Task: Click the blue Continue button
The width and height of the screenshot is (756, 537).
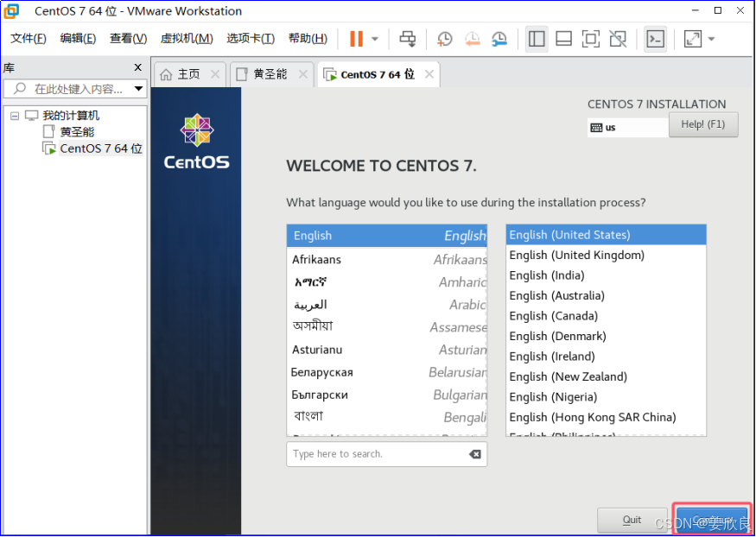Action: click(x=712, y=520)
